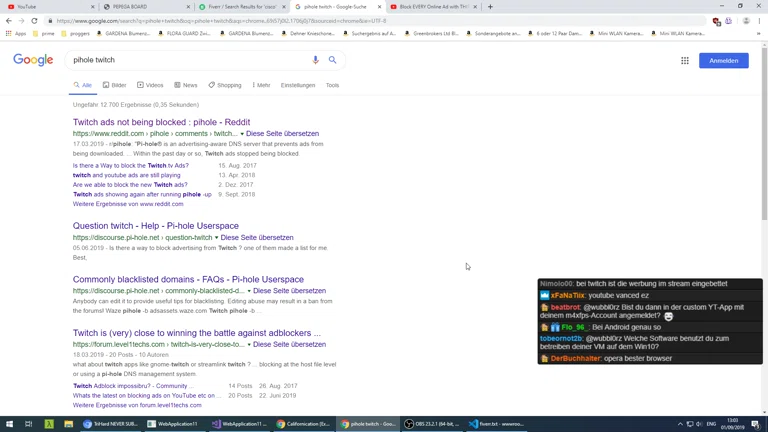Image resolution: width=768 pixels, height=432 pixels.
Task: Open sublink twitch and youtube ads still playing
Action: click(x=126, y=175)
